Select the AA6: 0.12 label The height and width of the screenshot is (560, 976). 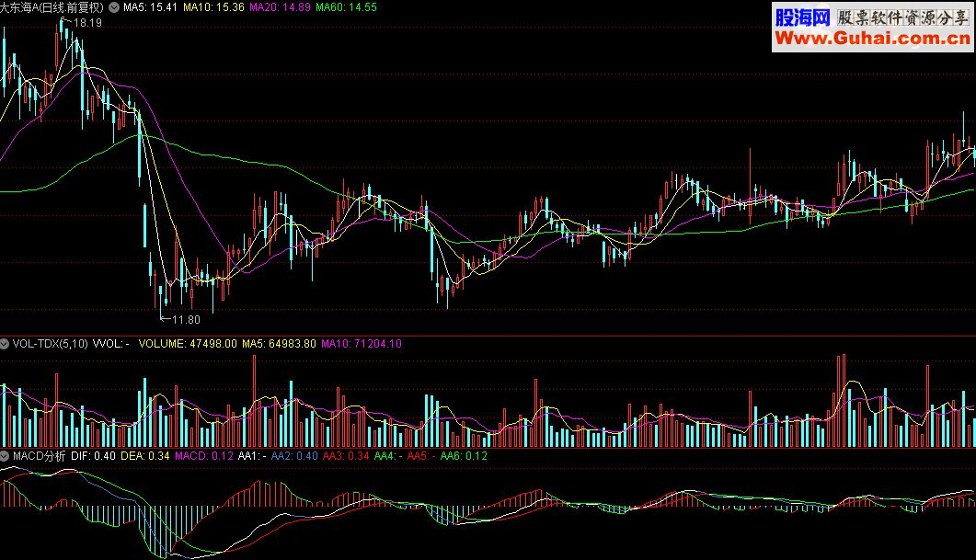pos(464,456)
